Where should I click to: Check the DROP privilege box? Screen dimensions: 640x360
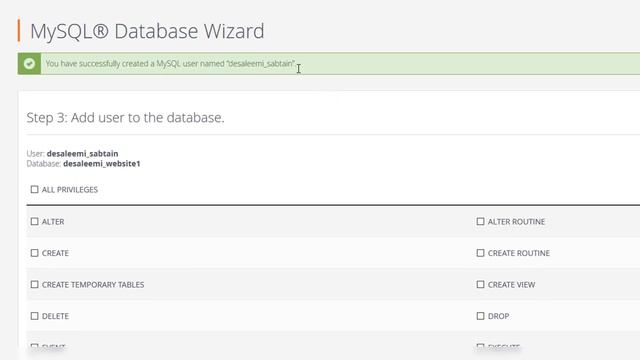coord(480,316)
